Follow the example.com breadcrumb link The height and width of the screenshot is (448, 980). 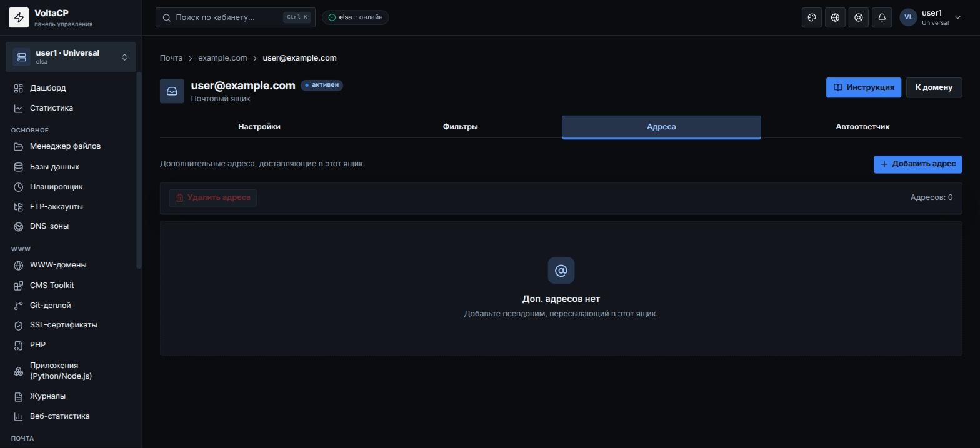(222, 58)
